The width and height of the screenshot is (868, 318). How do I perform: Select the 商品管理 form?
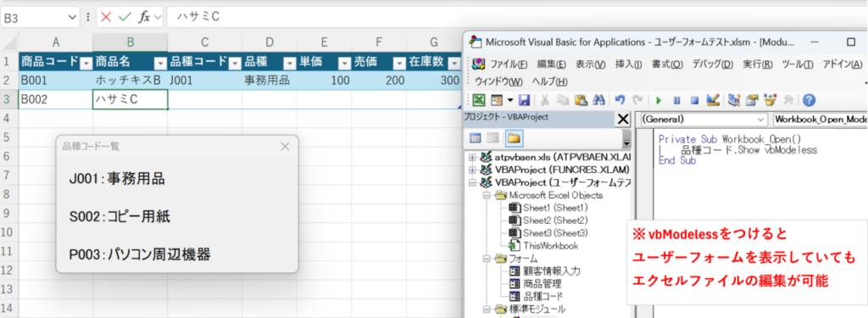[543, 283]
